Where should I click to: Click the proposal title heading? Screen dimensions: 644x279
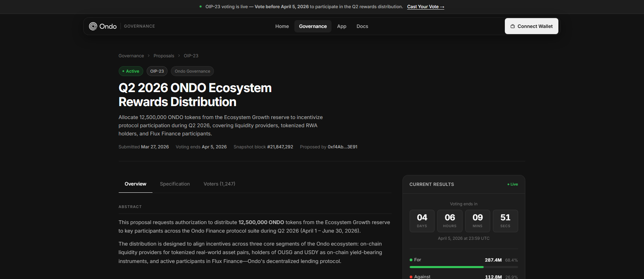195,95
